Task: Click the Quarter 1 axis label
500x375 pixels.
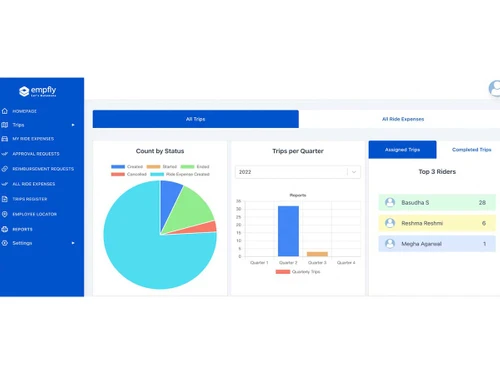Action: pos(259,263)
